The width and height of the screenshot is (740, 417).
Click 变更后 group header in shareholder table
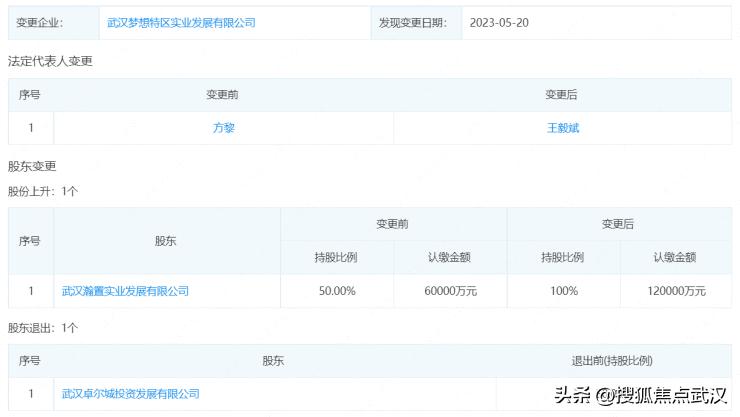tap(618, 224)
